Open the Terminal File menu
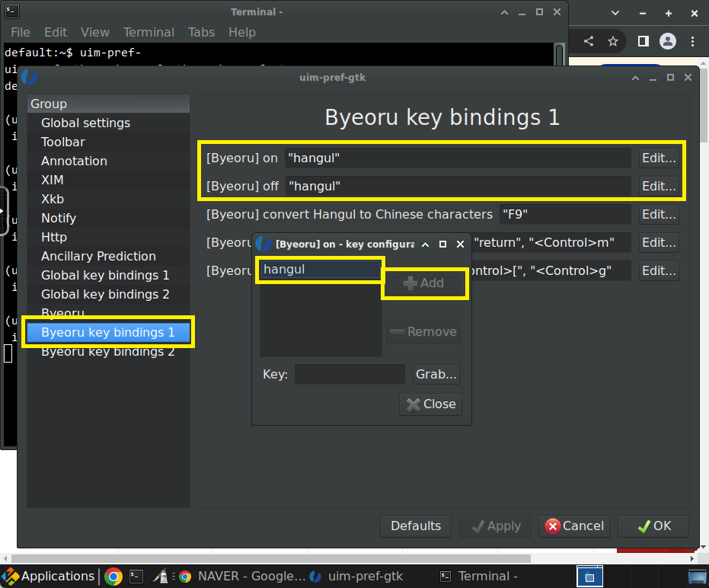 pos(21,33)
